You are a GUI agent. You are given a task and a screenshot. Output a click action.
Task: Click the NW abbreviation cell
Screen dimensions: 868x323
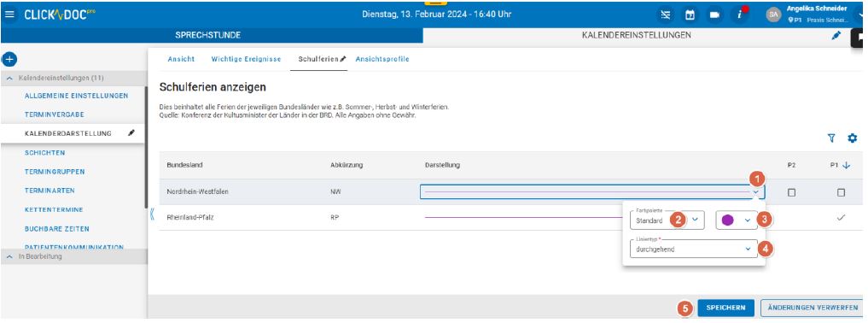pyautogui.click(x=335, y=191)
